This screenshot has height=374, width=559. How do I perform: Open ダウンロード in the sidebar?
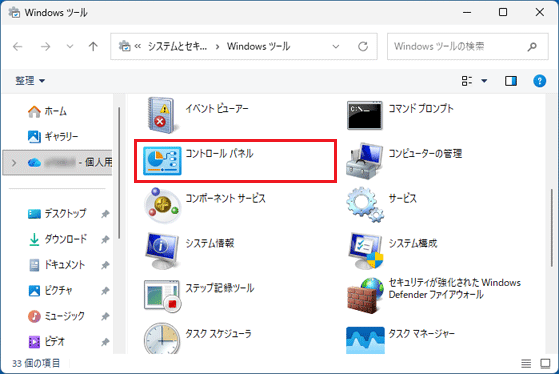pyautogui.click(x=57, y=239)
